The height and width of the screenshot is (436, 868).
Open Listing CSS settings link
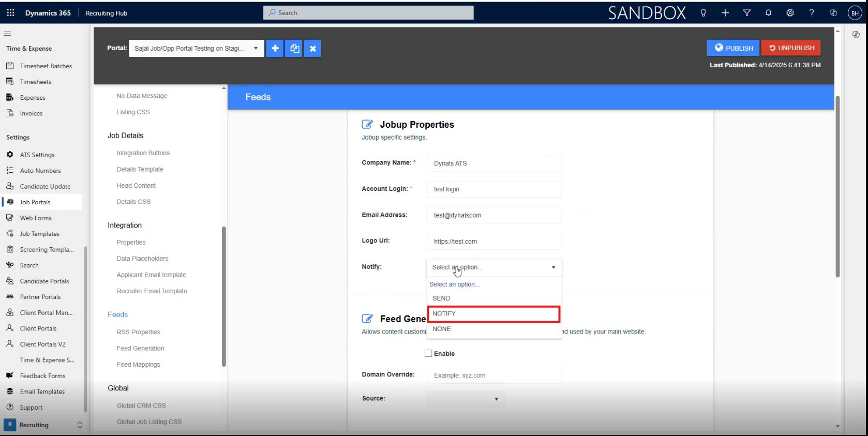pyautogui.click(x=133, y=112)
